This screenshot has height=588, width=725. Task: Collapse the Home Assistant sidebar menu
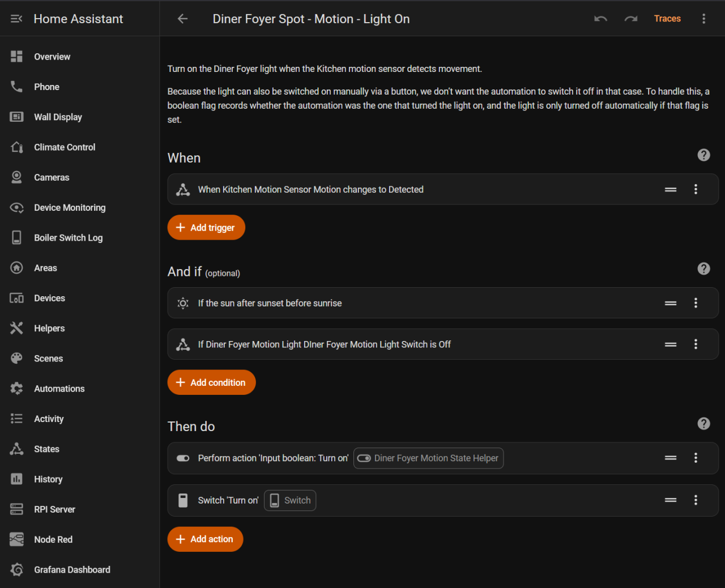(x=16, y=19)
